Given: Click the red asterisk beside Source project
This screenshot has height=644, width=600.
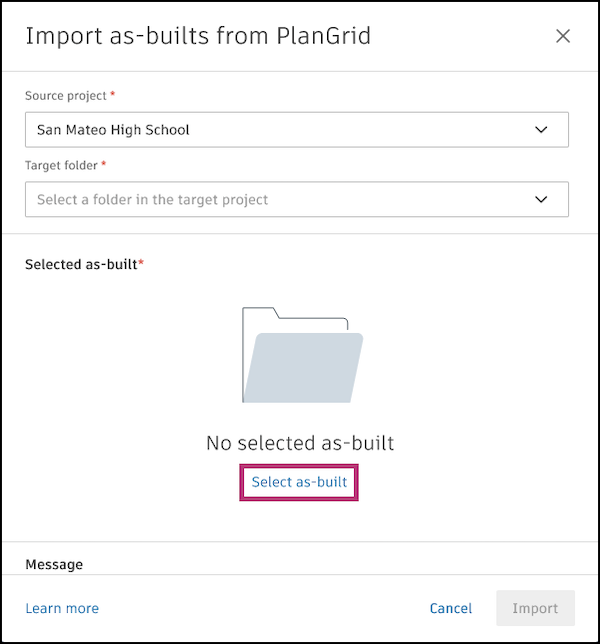Looking at the screenshot, I should 113,94.
